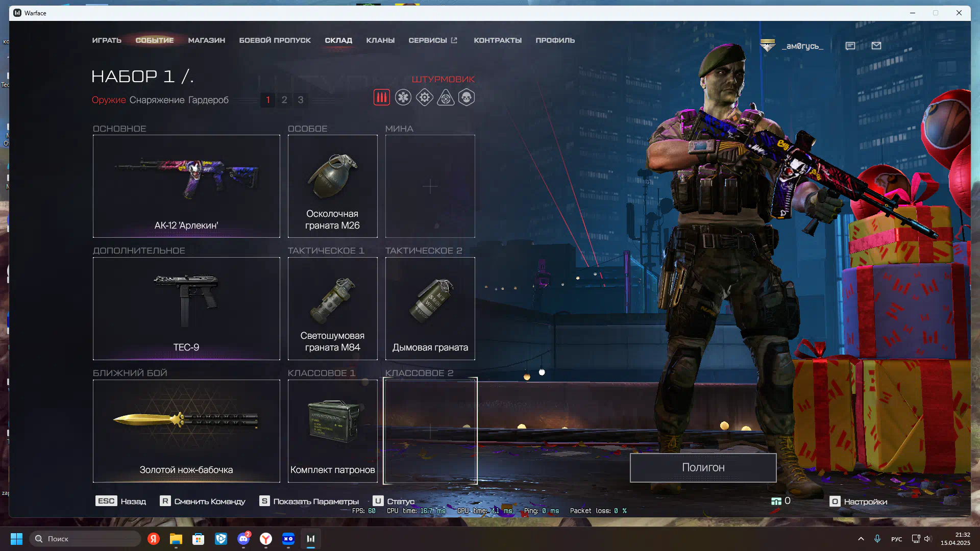The height and width of the screenshot is (551, 980).
Task: Click the volume speaker tray icon
Action: (x=927, y=539)
